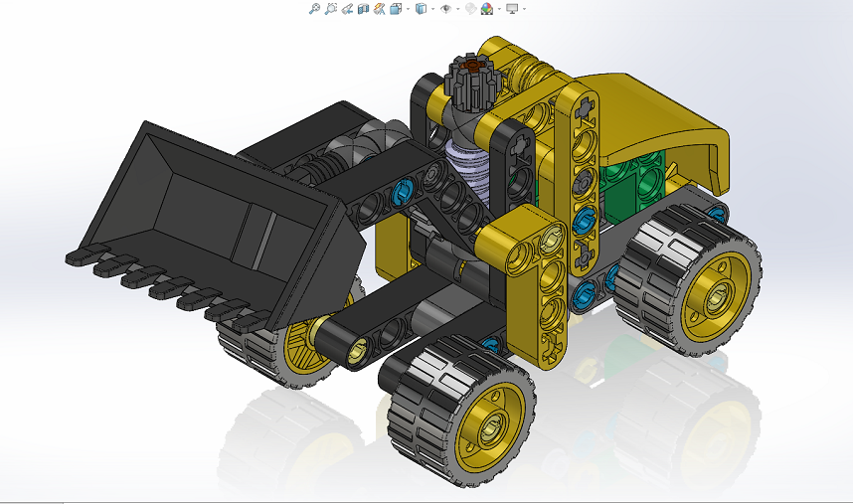Expand the View Orientation dropdown arrow

[x=408, y=9]
